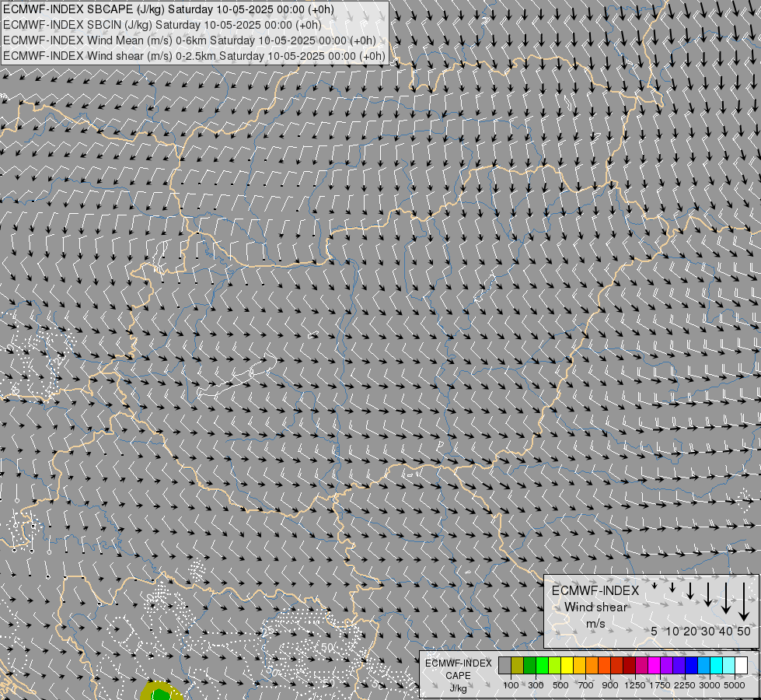
Task: Select the bright green CAPE swatch
Action: pos(542,665)
